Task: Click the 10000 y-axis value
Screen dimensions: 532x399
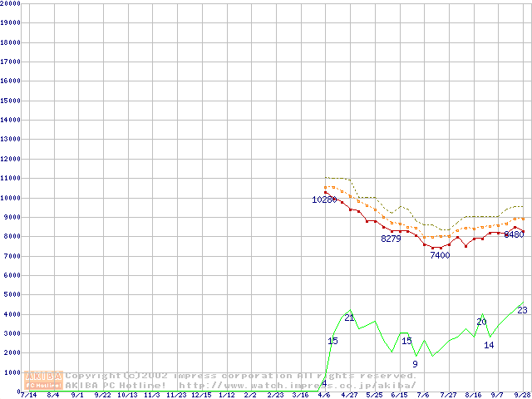Action: click(11, 197)
